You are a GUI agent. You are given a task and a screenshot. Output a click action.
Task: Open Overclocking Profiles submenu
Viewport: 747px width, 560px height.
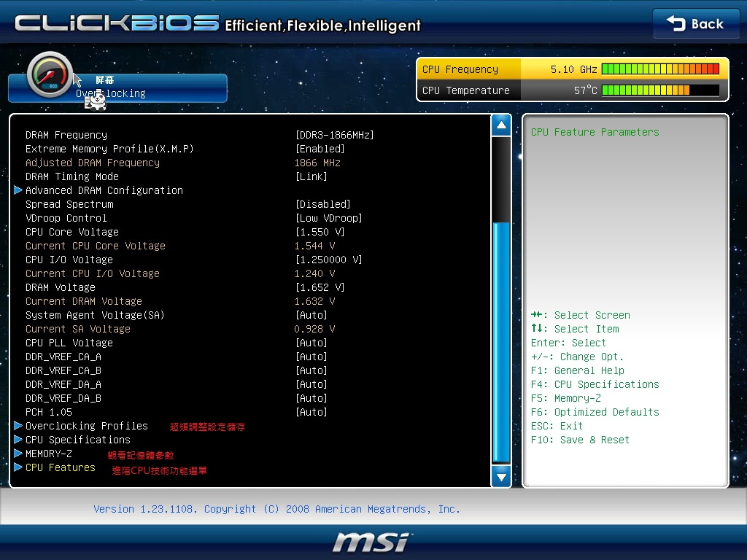click(87, 426)
